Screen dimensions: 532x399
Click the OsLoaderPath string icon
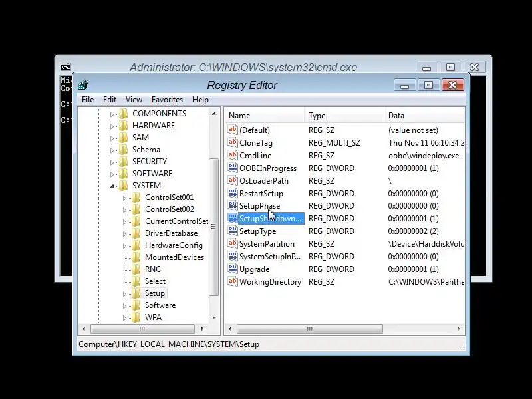(x=232, y=180)
